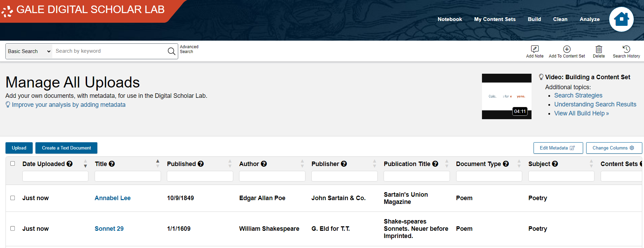Click the Edgar Allan Poe cell

(262, 198)
